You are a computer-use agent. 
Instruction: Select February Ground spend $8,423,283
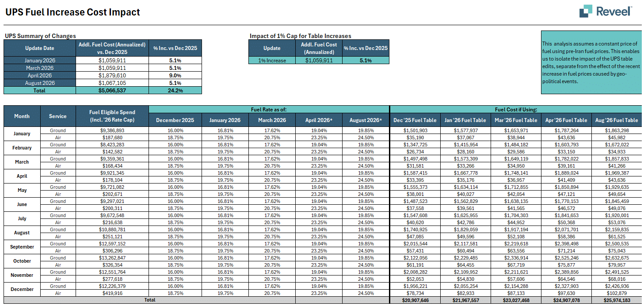112,145
